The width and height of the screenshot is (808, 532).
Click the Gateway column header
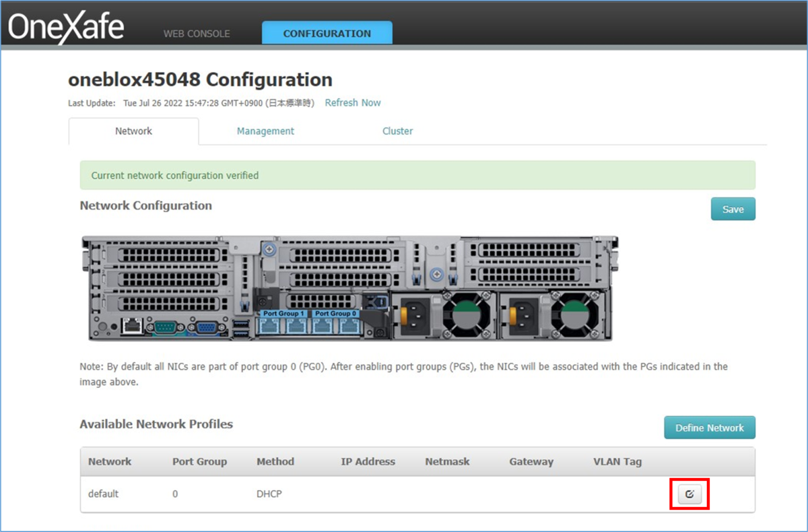(531, 461)
